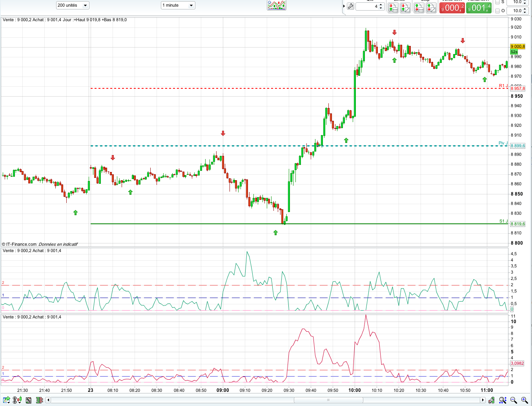This screenshot has height=406, width=532.
Task: Zoom in the chart with plus magnifier
Action: [525, 400]
